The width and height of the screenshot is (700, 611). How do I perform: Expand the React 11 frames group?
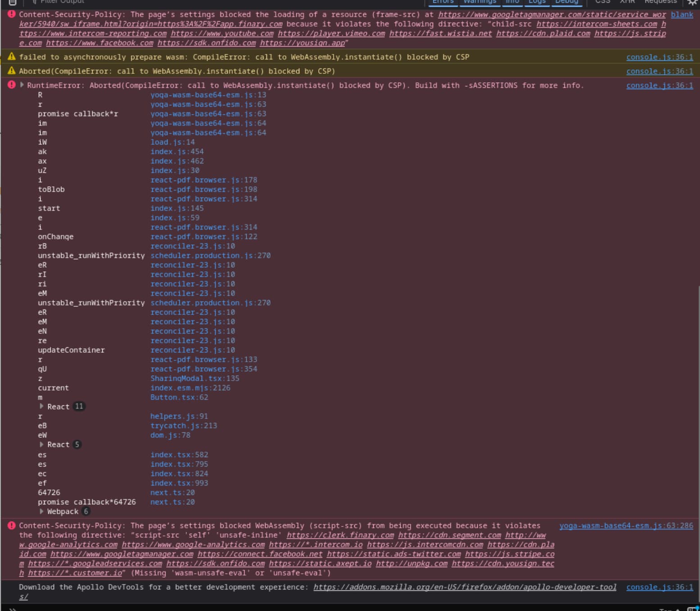click(42, 406)
